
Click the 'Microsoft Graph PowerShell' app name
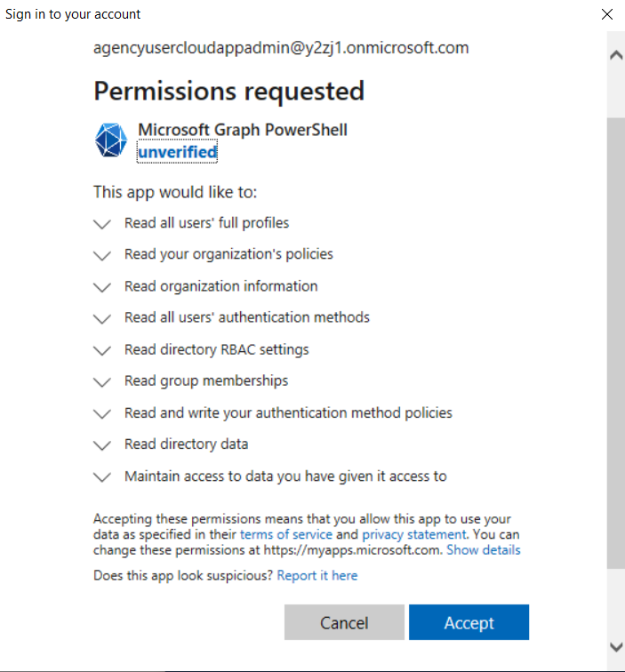point(243,130)
